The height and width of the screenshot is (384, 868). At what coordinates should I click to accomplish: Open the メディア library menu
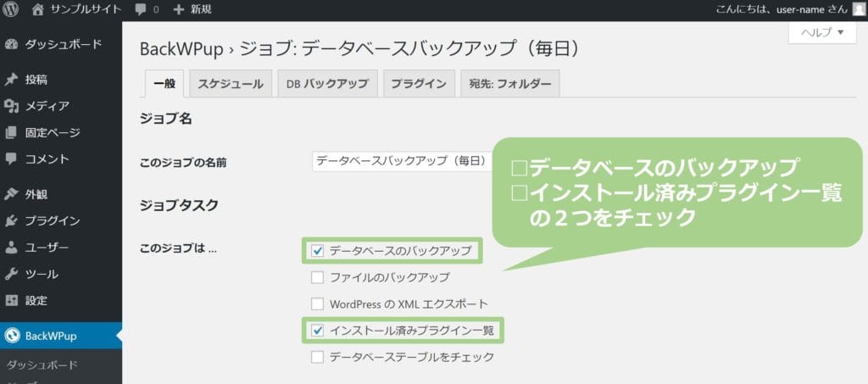point(47,106)
